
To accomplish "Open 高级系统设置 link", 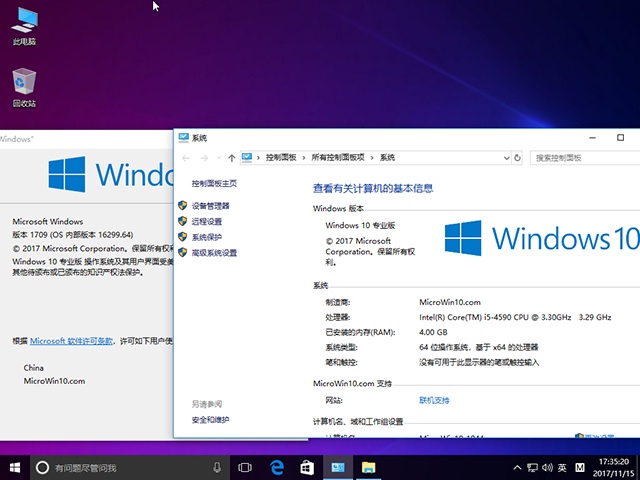I will [214, 253].
